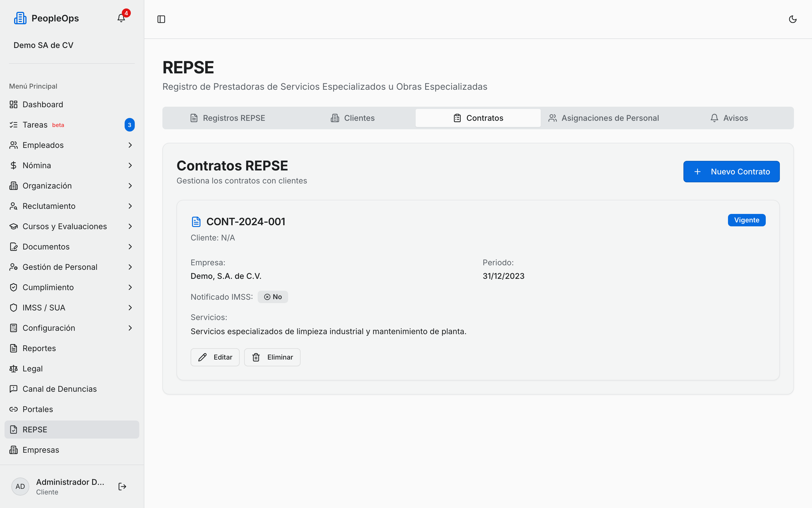The height and width of the screenshot is (508, 812).
Task: Click the Documentos file-edit icon
Action: click(14, 247)
